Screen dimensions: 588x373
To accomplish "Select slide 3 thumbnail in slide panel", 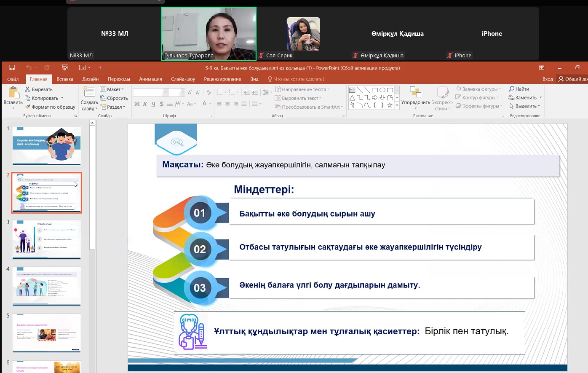I will point(46,239).
